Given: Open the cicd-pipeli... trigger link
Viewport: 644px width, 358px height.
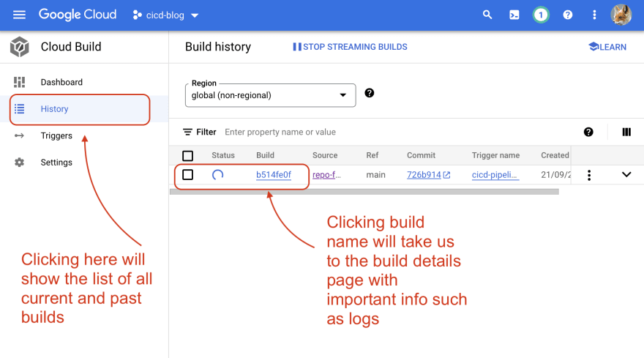Looking at the screenshot, I should pyautogui.click(x=495, y=175).
